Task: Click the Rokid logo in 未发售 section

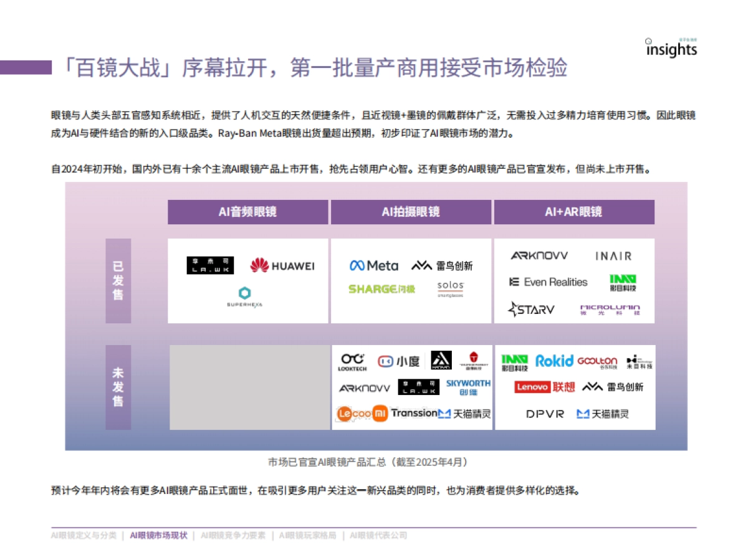Action: (x=554, y=361)
